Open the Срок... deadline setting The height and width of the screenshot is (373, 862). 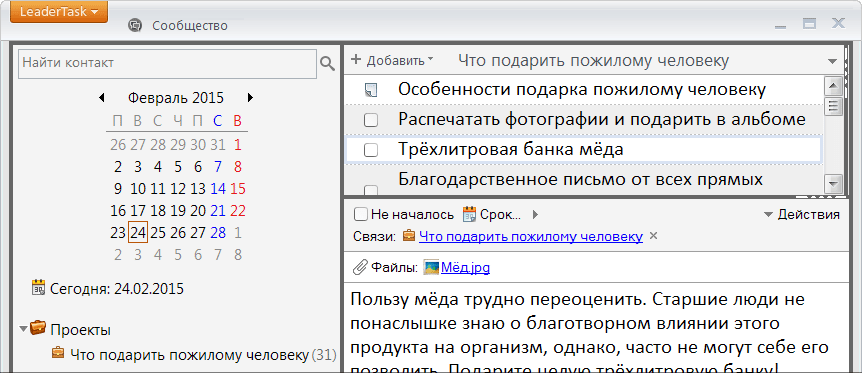[501, 215]
